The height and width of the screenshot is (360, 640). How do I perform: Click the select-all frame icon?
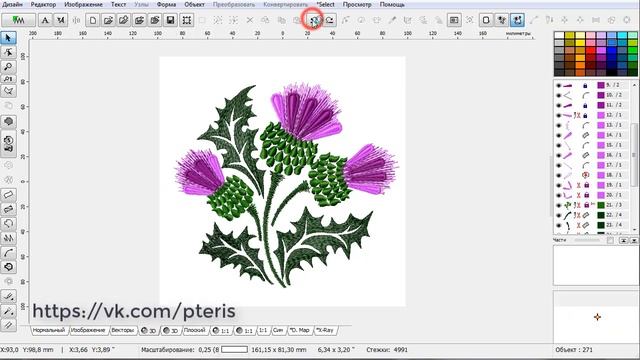pyautogui.click(x=187, y=20)
